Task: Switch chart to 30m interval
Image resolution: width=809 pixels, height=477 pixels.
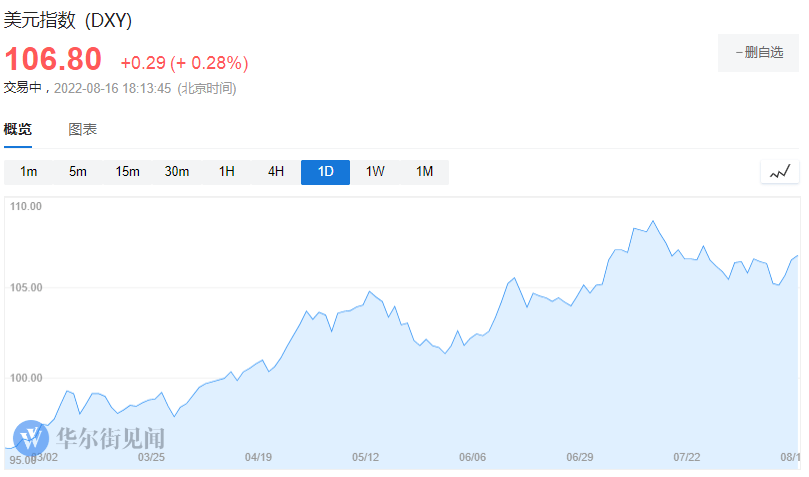Action: click(177, 172)
